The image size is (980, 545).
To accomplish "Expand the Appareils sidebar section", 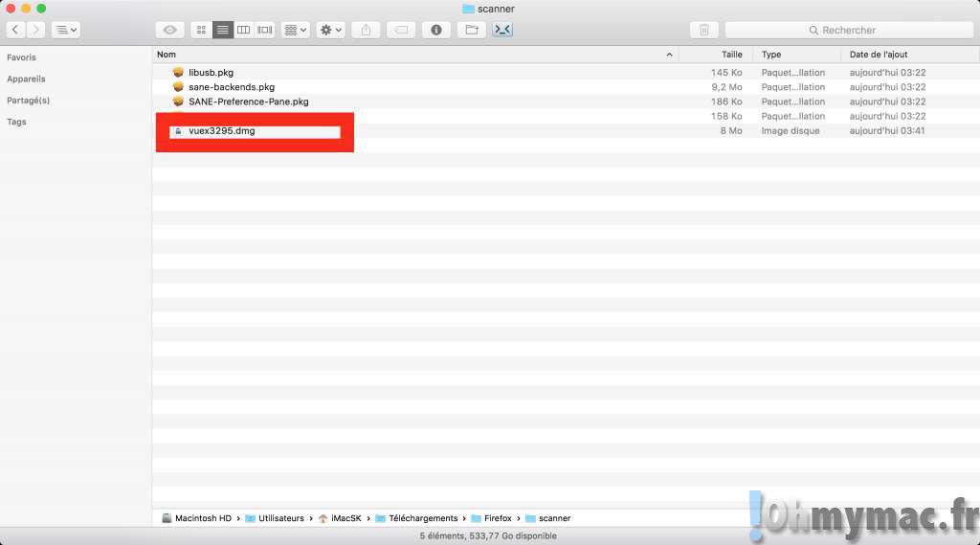I will click(x=26, y=79).
